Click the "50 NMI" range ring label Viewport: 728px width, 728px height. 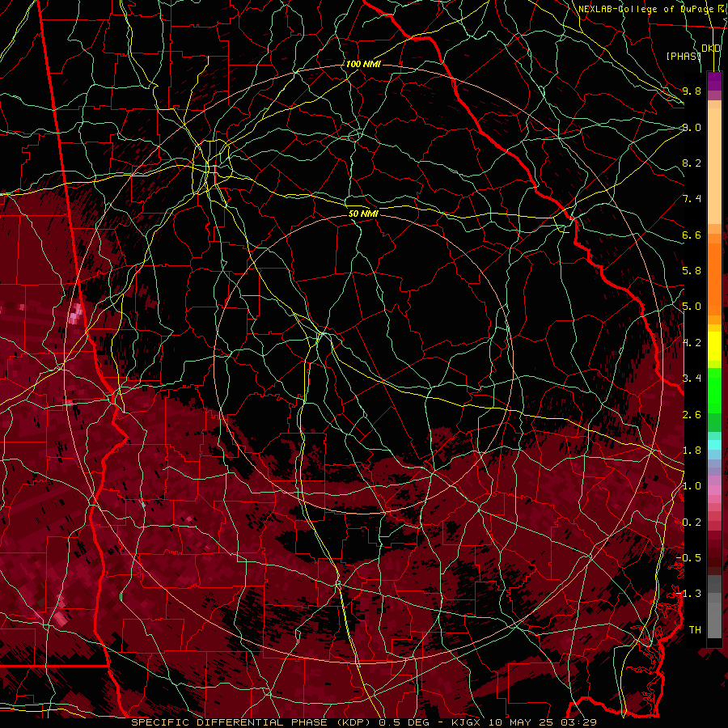point(363,214)
